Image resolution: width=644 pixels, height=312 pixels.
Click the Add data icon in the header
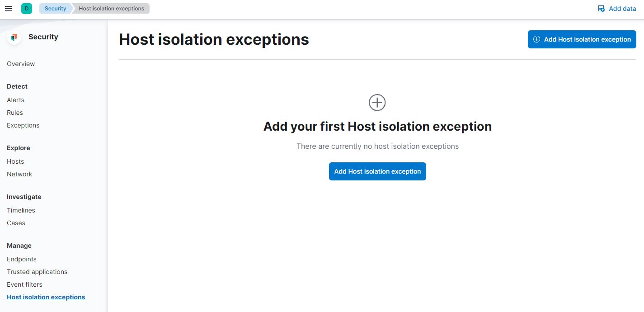pyautogui.click(x=601, y=8)
